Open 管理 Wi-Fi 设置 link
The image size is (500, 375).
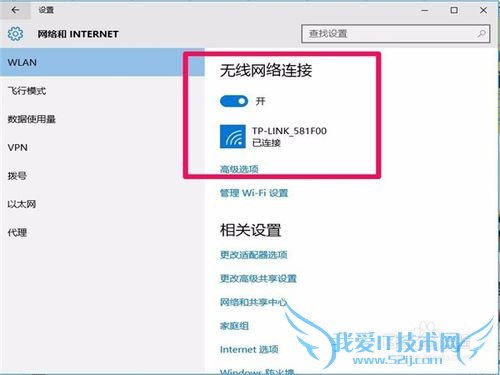(x=254, y=193)
